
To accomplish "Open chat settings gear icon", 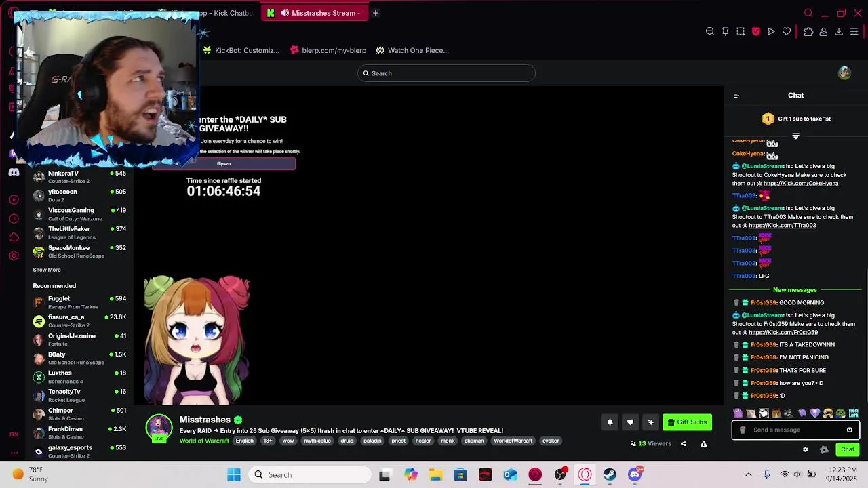I will [x=806, y=449].
